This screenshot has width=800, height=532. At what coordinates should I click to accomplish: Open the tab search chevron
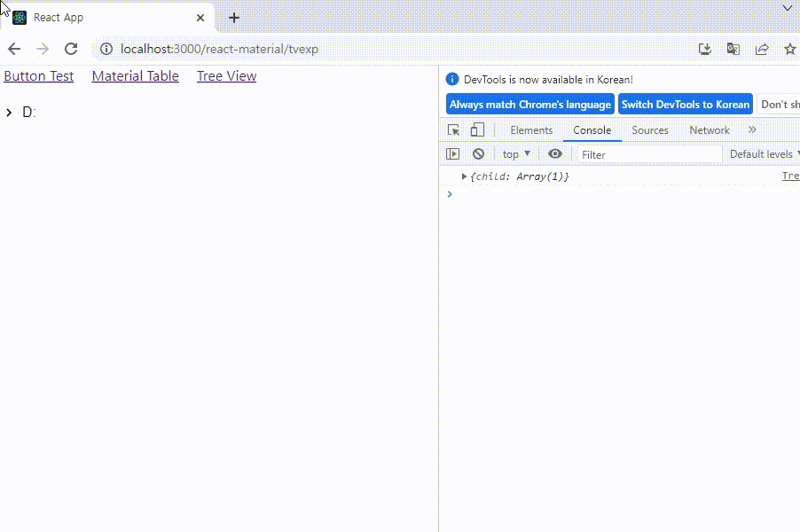788,8
